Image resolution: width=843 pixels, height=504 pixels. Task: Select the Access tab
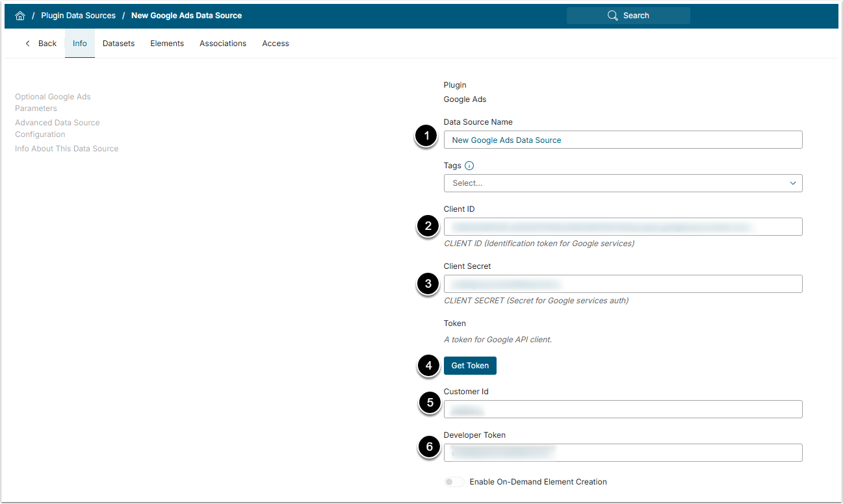tap(276, 44)
